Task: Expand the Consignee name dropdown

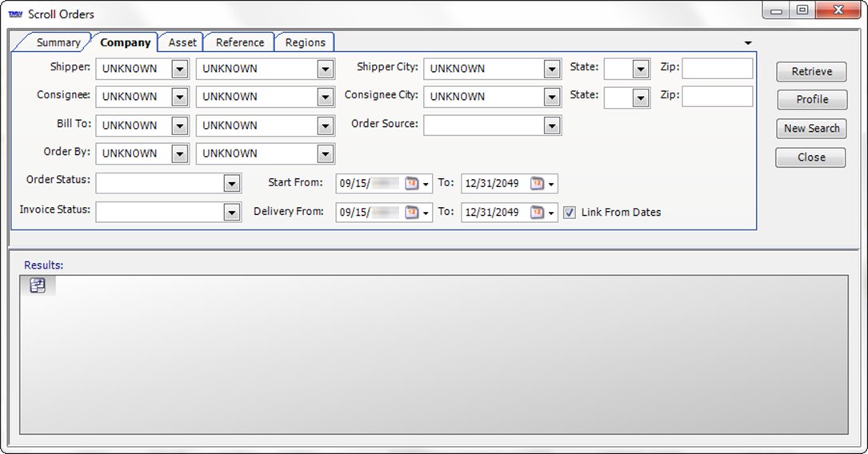Action: point(326,97)
